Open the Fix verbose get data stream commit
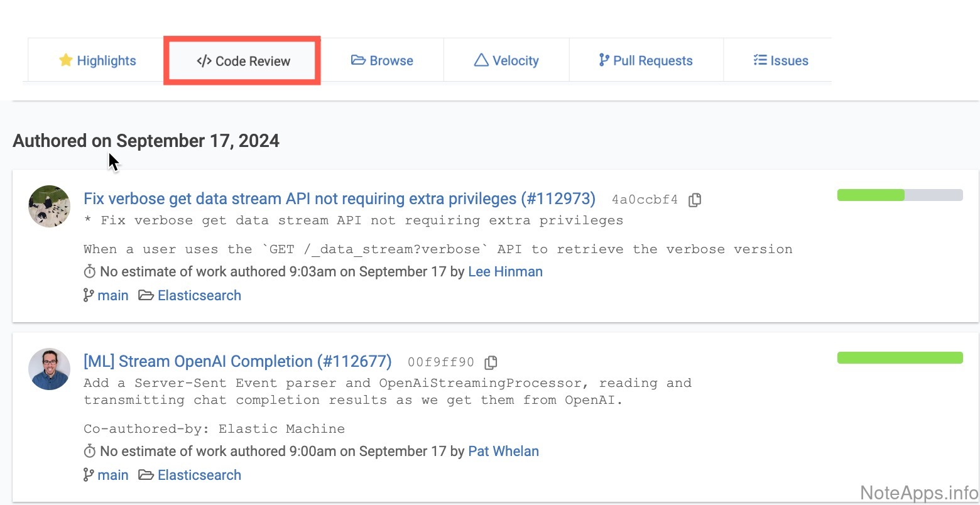Viewport: 980px width, 505px height. pos(339,199)
